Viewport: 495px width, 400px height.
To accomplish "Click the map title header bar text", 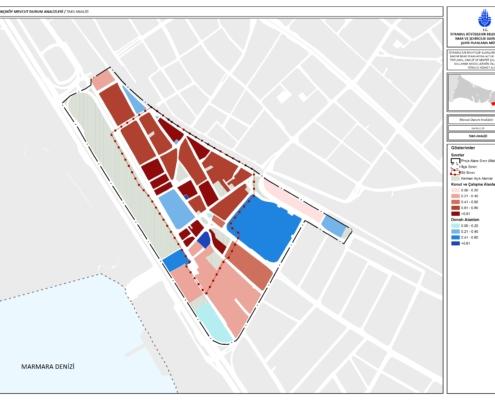I will 44,12.
